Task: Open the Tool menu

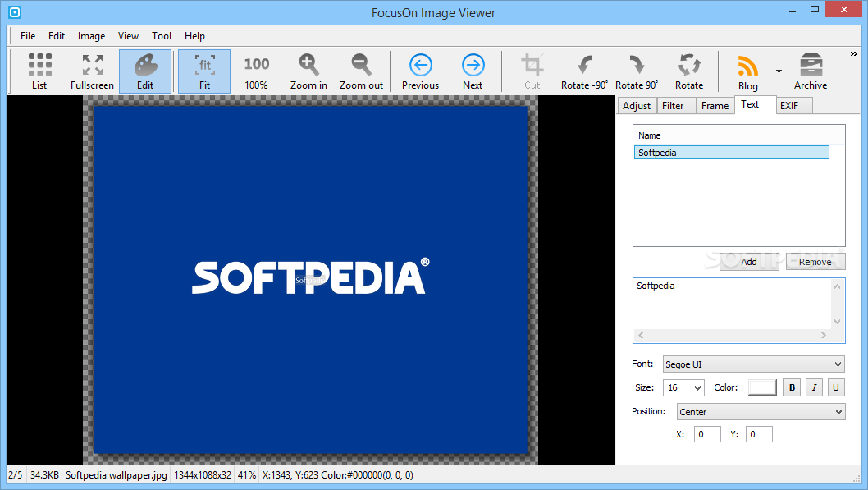Action: [x=162, y=36]
